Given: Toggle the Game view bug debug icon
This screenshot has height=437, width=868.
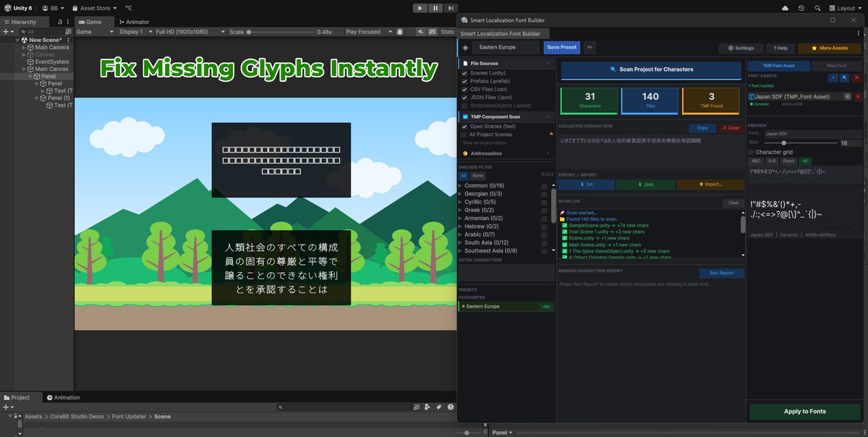Looking at the screenshot, I should click(x=399, y=32).
